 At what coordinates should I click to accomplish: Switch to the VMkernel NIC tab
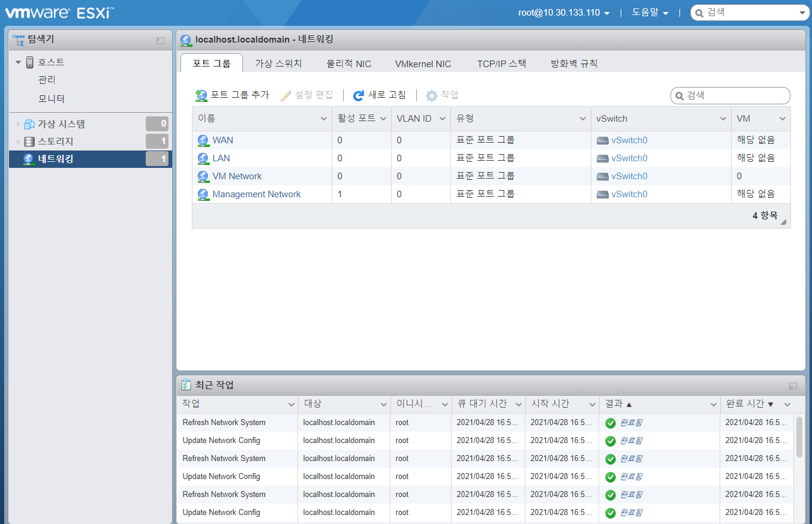tap(423, 64)
